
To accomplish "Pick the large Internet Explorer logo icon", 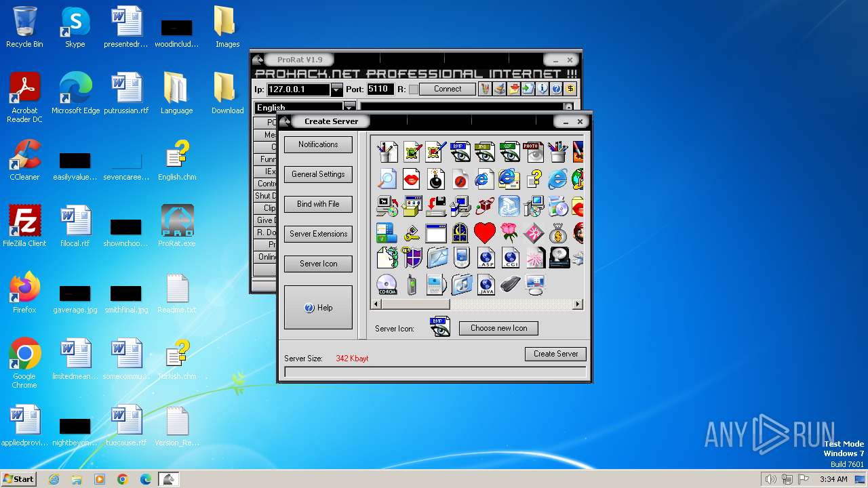I will 557,179.
